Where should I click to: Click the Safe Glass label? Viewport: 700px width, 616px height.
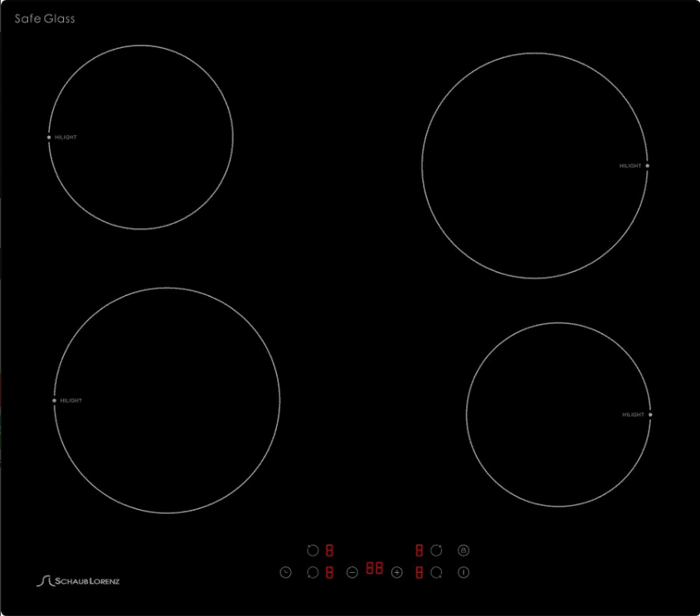point(45,18)
